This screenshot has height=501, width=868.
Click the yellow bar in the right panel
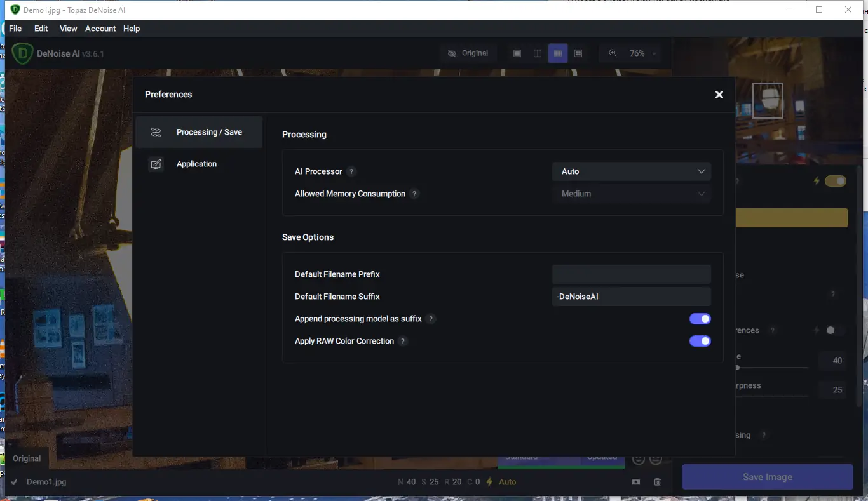point(792,218)
